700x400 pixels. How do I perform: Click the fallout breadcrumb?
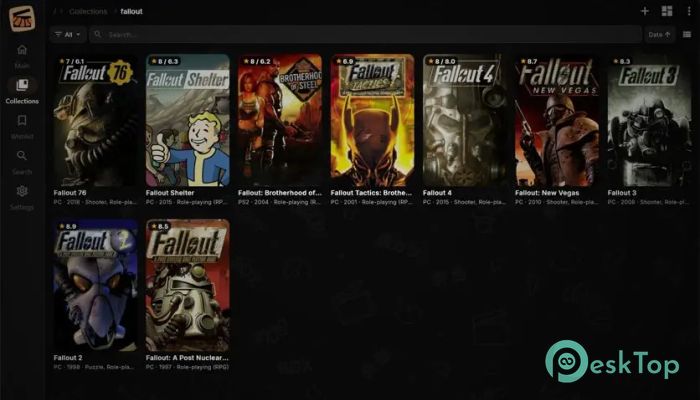pos(131,12)
